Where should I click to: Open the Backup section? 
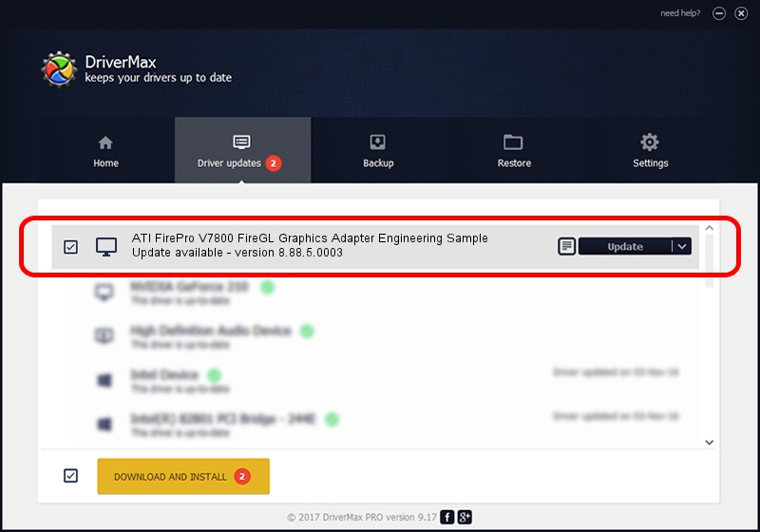tap(377, 150)
